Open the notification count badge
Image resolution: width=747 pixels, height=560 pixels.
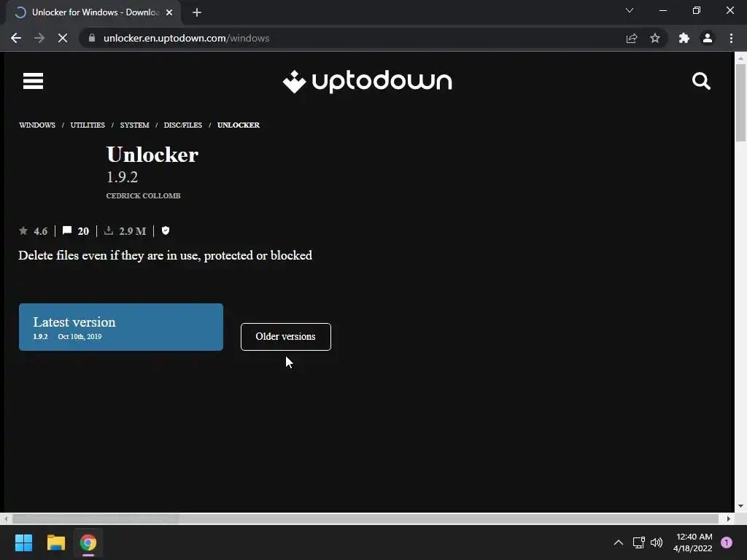pos(727,542)
